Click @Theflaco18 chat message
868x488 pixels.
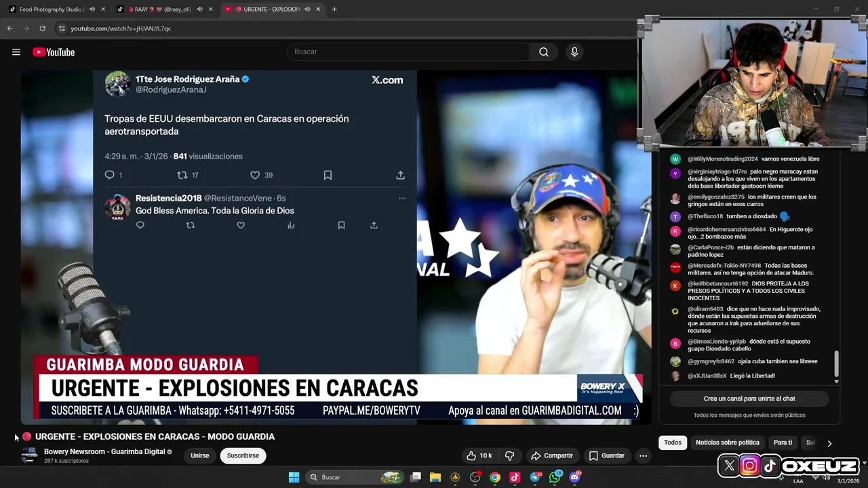(738, 217)
